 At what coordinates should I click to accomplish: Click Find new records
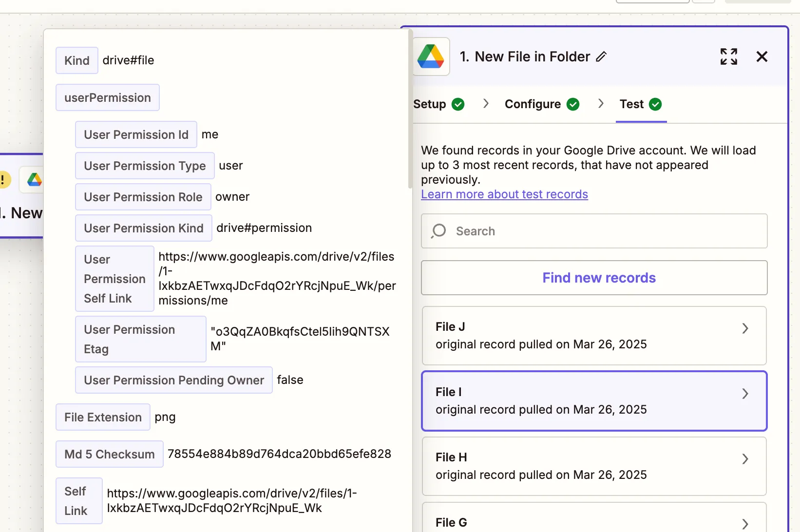(598, 278)
